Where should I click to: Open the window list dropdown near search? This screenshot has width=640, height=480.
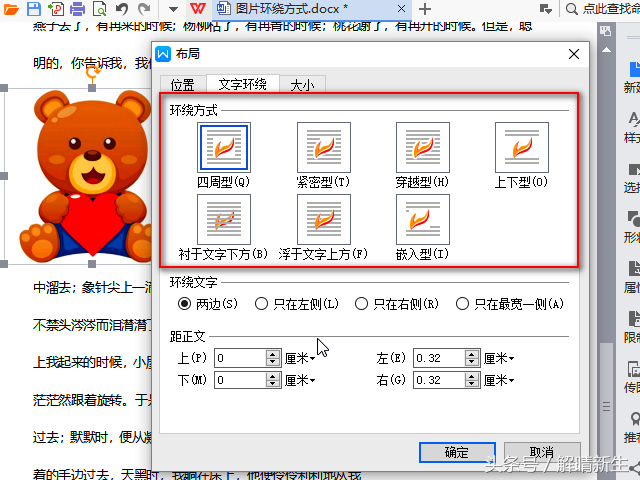click(546, 9)
